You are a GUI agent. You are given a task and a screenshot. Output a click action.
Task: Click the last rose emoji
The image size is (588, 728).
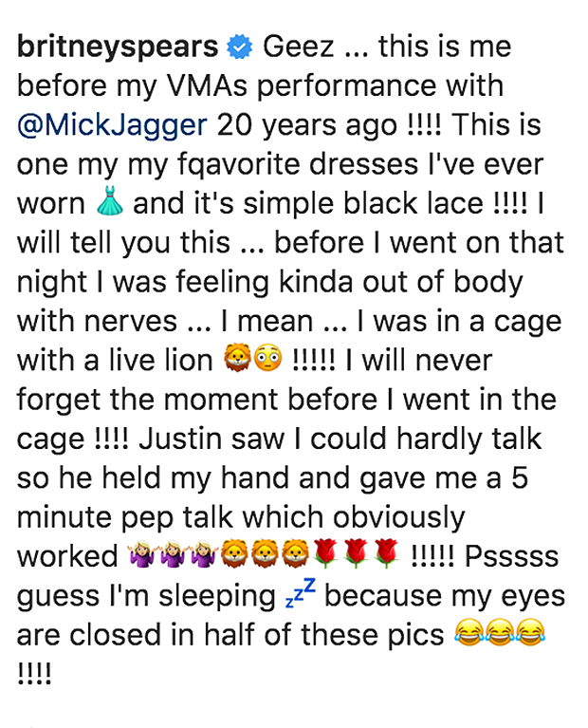coord(387,554)
